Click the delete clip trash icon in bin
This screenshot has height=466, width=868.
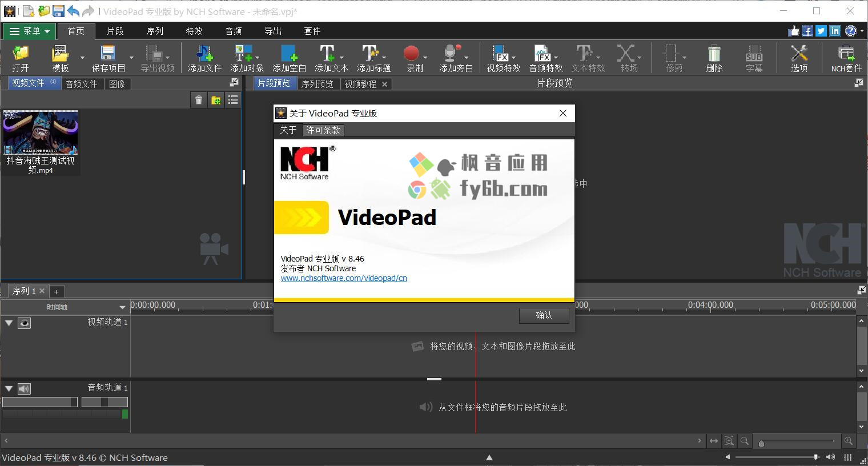pos(199,100)
